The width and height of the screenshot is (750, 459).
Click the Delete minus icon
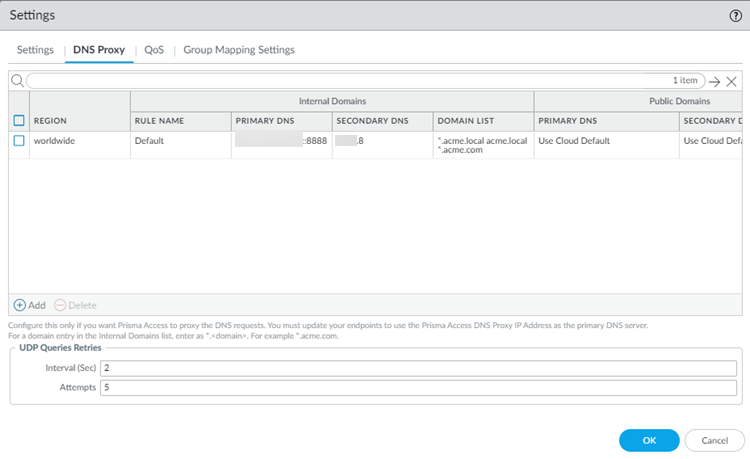tap(60, 305)
